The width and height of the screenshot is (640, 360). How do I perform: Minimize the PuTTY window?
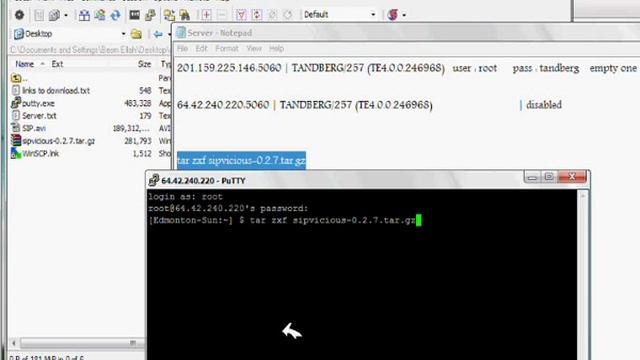coord(532,177)
